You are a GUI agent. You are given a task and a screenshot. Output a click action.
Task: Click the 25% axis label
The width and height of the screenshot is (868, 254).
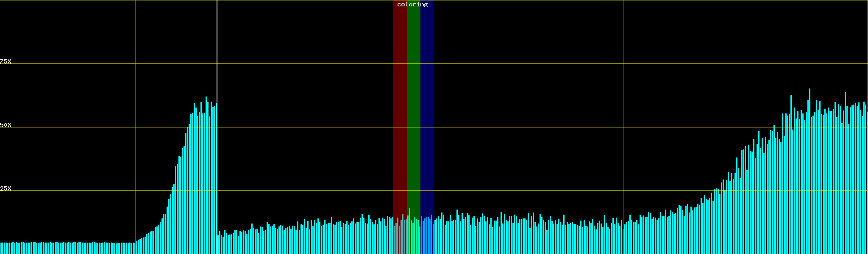pyautogui.click(x=6, y=188)
